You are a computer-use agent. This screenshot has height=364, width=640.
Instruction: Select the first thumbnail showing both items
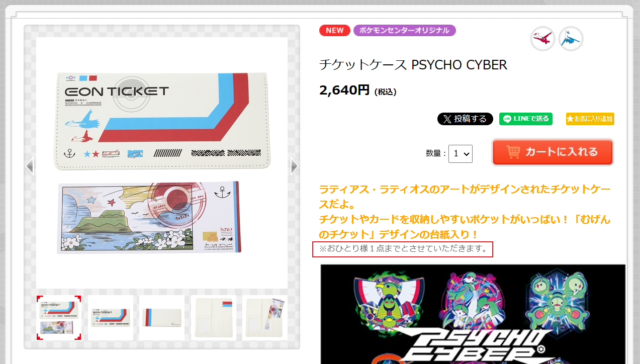pos(59,318)
